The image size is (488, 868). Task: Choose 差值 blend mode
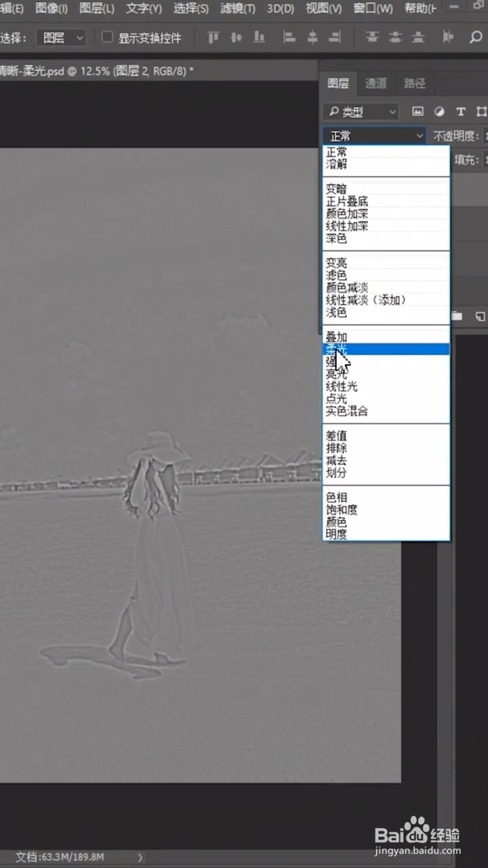tap(385, 436)
